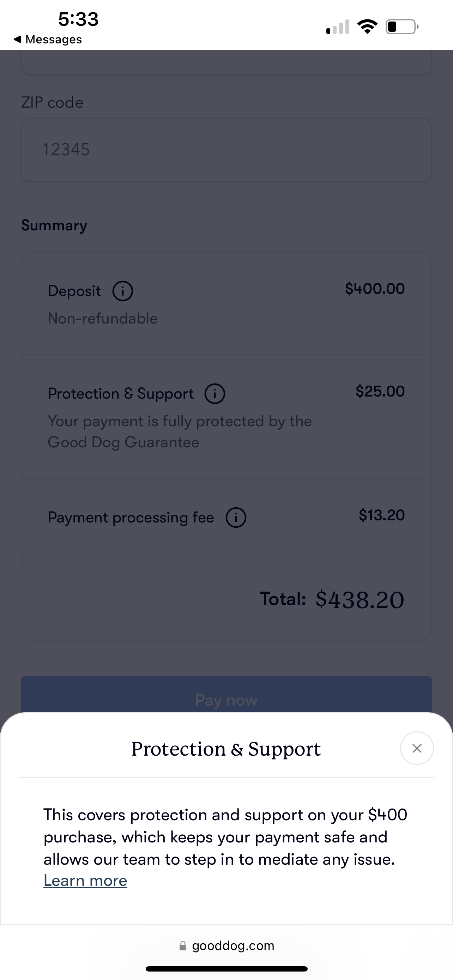This screenshot has width=453, height=980.
Task: Tap the Protection & Support info icon
Action: coord(215,394)
